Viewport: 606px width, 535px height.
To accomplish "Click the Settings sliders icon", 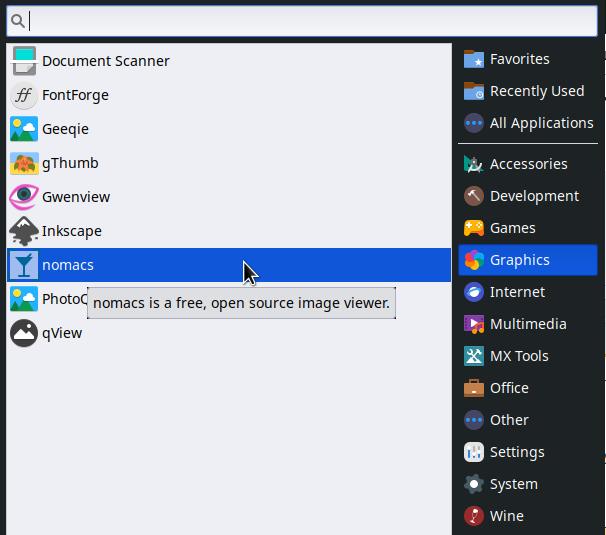I will [473, 452].
